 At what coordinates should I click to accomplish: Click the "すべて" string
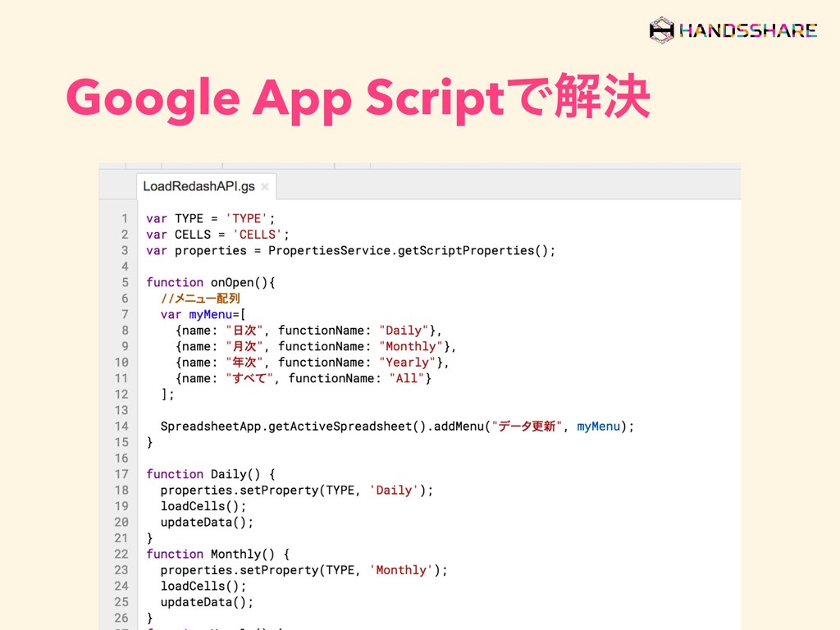pyautogui.click(x=249, y=378)
